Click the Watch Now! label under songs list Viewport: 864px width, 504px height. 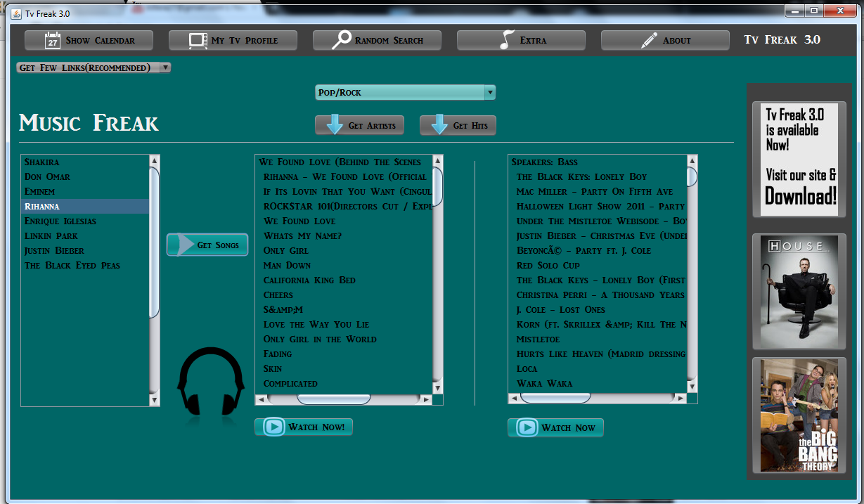pyautogui.click(x=316, y=427)
